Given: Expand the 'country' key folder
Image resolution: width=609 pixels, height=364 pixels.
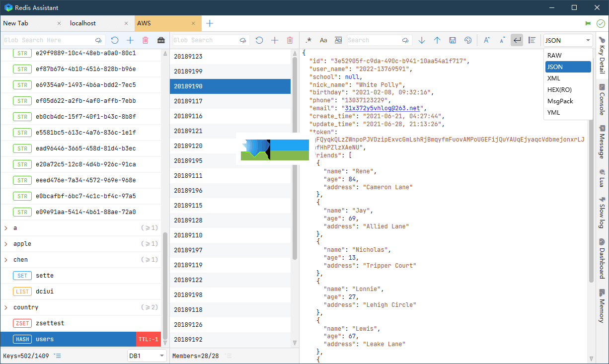Looking at the screenshot, I should tap(6, 307).
